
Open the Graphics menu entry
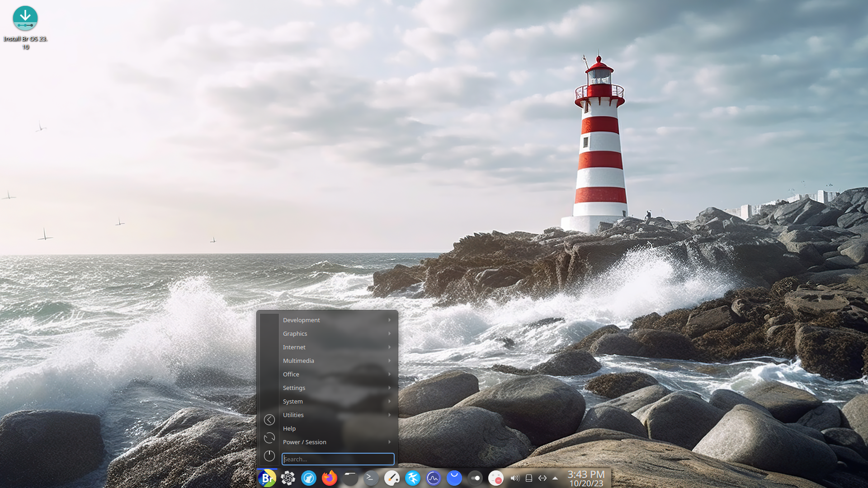(338, 333)
